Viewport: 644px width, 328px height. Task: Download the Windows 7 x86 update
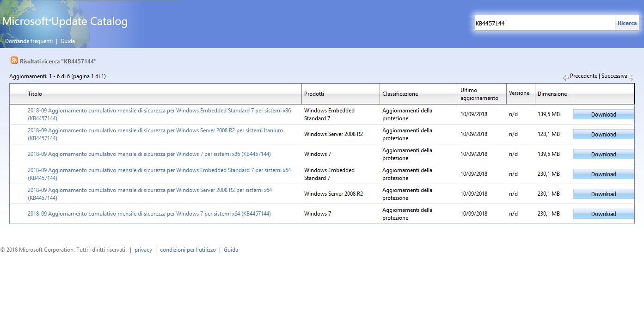pos(603,155)
